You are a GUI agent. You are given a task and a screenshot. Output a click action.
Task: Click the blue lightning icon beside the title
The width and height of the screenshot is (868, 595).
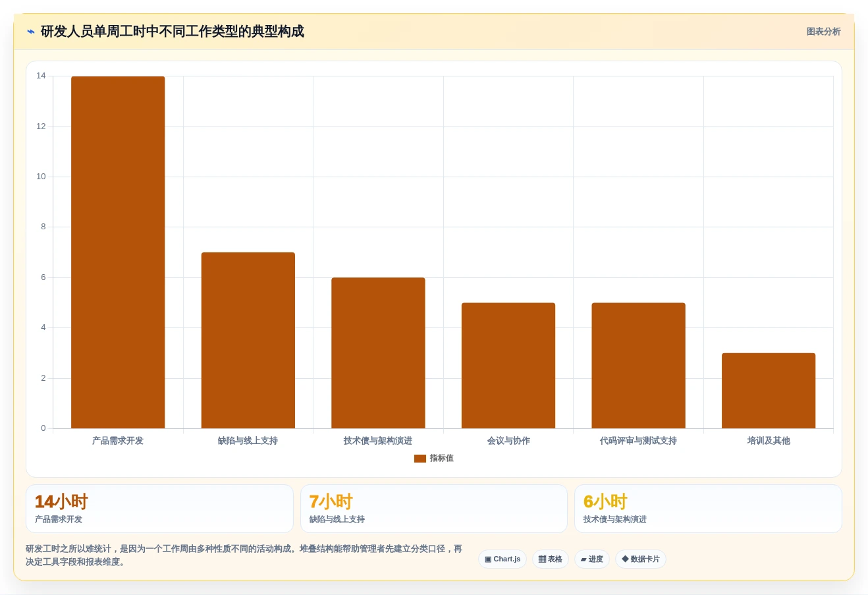(31, 32)
